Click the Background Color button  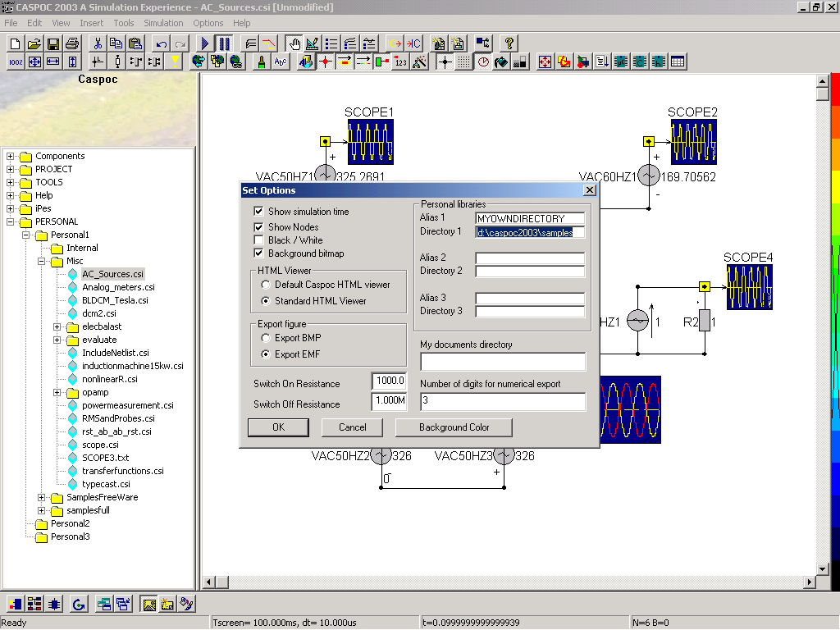pyautogui.click(x=454, y=427)
